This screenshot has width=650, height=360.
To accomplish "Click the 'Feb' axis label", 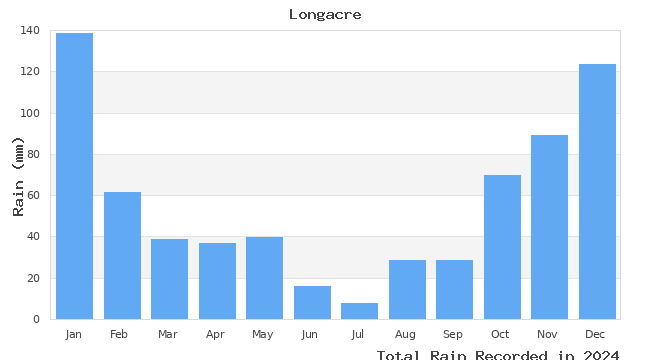I will coord(119,334).
